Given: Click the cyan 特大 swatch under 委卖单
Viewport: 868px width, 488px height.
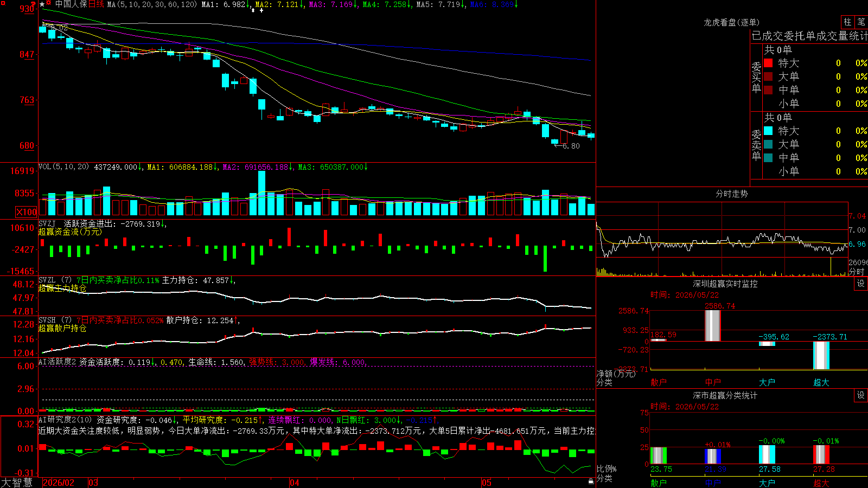Looking at the screenshot, I should tap(768, 131).
